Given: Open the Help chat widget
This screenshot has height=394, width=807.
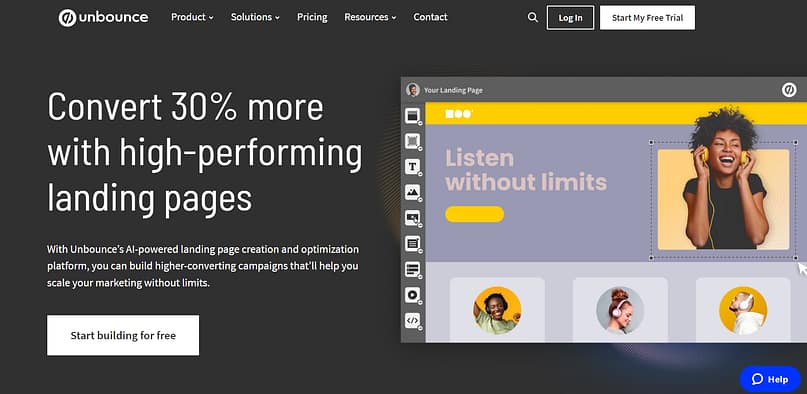Looking at the screenshot, I should coord(770,380).
